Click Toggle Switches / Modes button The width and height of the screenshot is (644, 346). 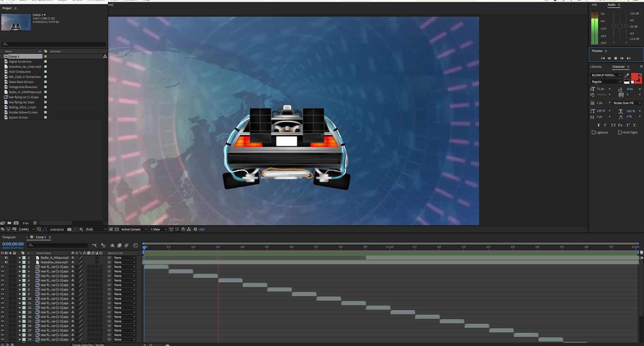88,345
